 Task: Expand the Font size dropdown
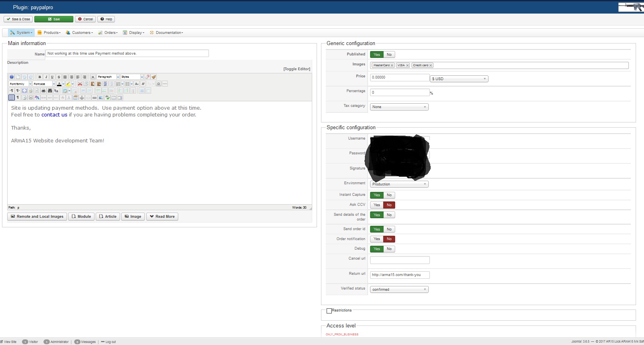tap(44, 84)
